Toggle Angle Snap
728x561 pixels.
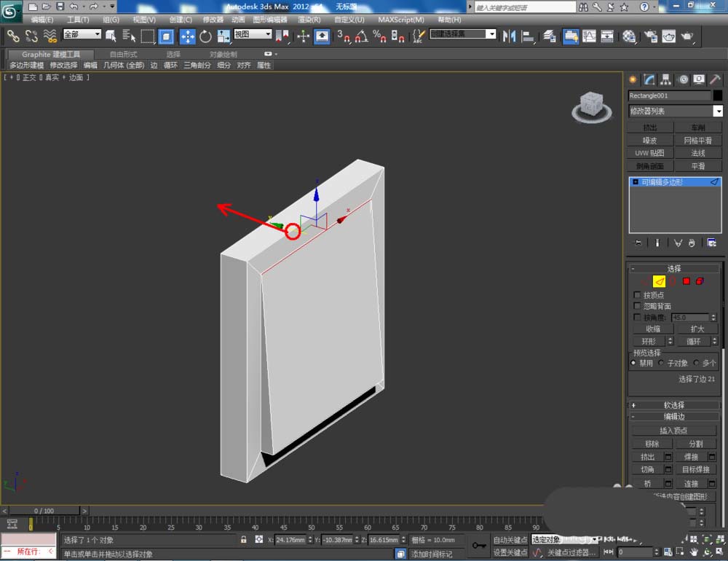tap(362, 36)
